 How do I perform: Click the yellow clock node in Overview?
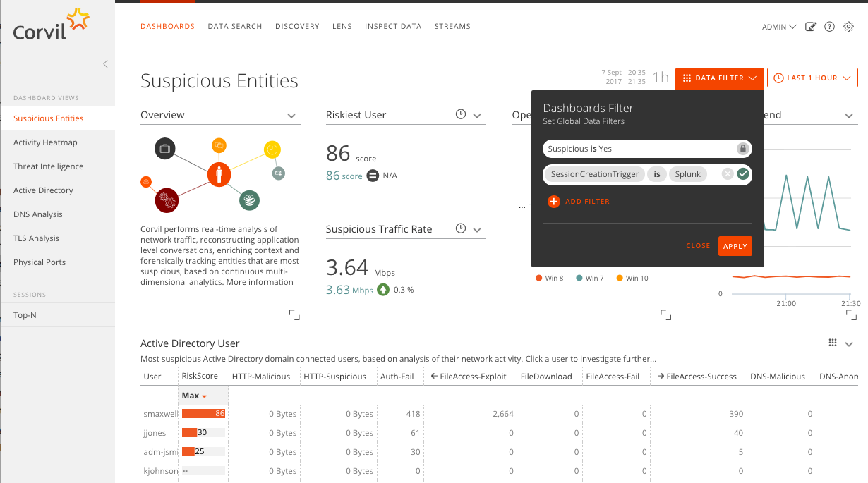click(x=272, y=149)
